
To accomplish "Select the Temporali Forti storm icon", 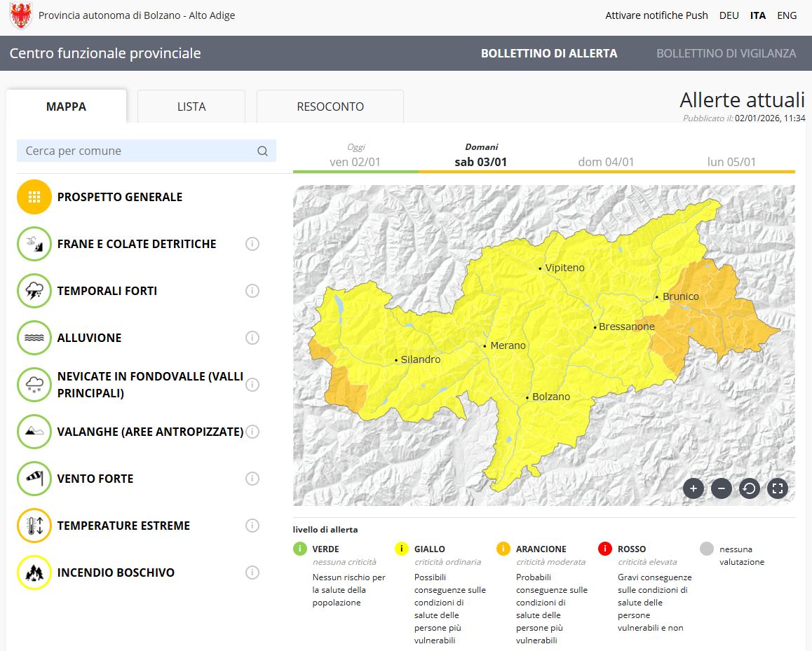I will tap(34, 291).
